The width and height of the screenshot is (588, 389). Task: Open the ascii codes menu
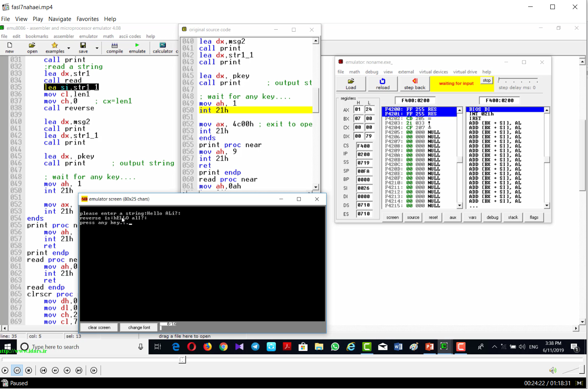130,36
